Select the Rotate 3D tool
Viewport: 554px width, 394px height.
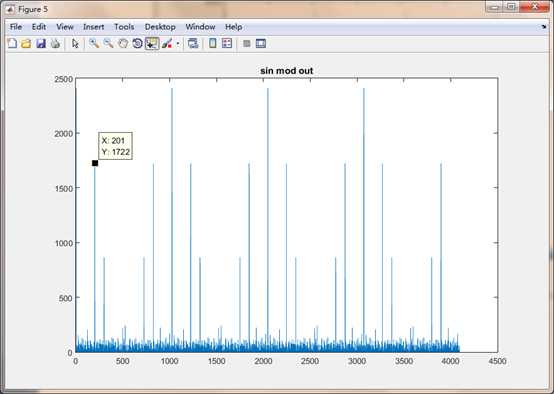137,43
